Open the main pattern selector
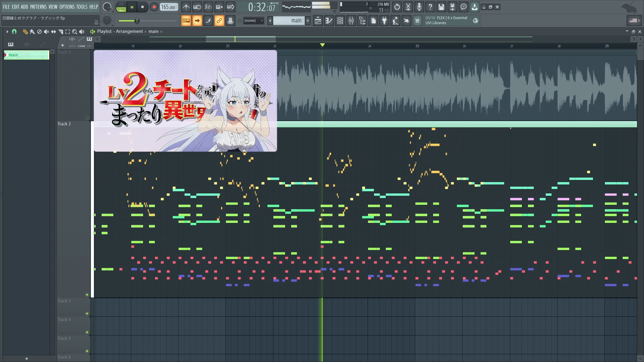644x362 pixels. (x=289, y=21)
